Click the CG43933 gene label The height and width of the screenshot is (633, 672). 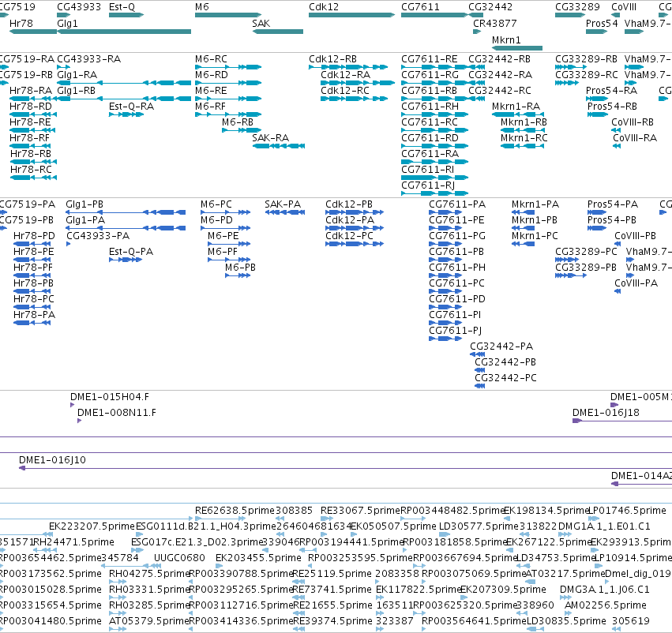click(79, 7)
